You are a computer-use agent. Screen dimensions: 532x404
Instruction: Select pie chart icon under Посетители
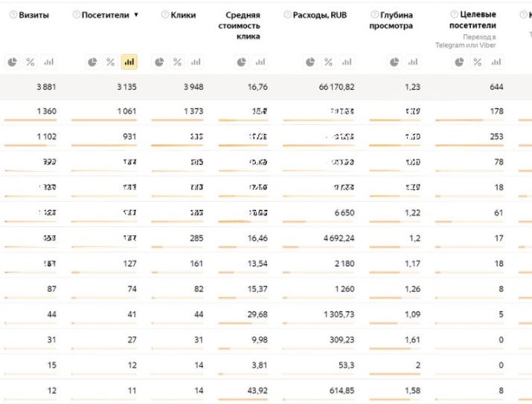point(92,62)
